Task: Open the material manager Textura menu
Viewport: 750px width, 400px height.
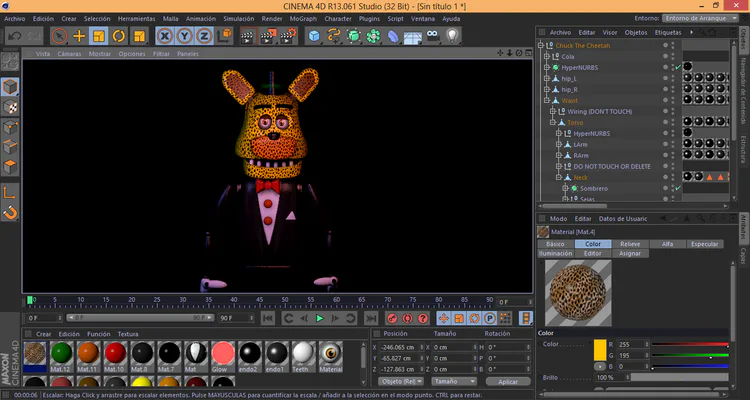Action: click(128, 334)
